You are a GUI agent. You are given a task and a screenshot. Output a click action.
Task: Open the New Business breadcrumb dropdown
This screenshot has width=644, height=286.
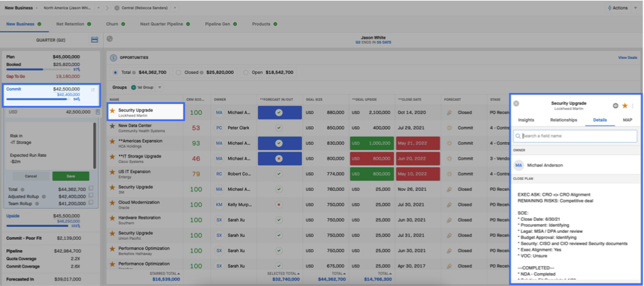pos(37,7)
